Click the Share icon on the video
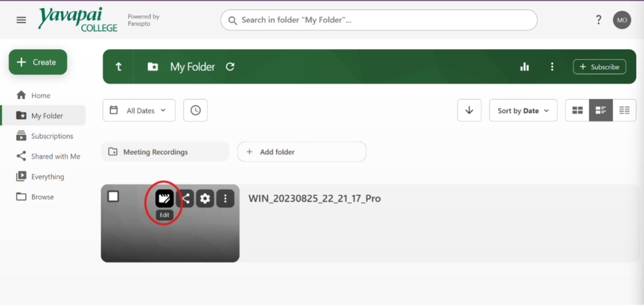This screenshot has height=306, width=644. (x=186, y=199)
